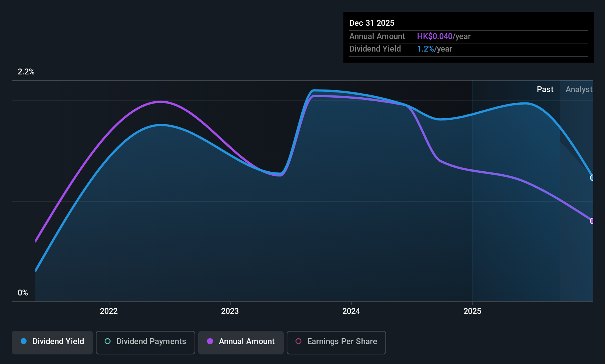
Task: Click the blue Dividend Yield legend dot
Action: (24, 341)
